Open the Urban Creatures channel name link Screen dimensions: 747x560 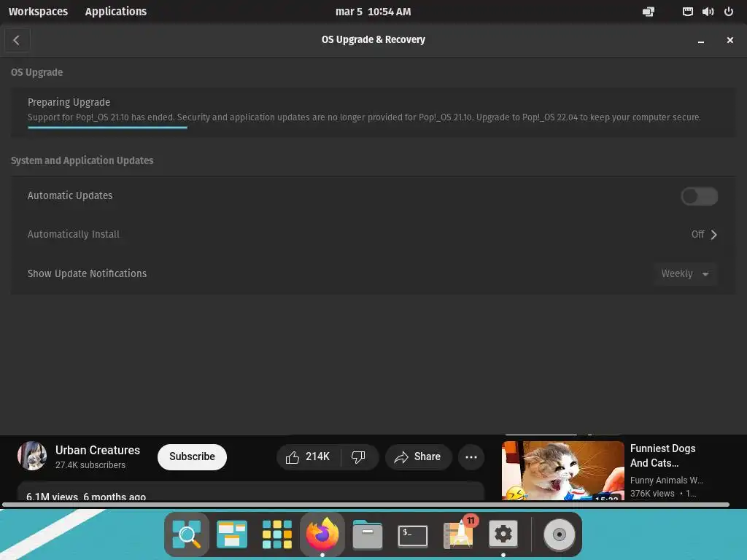point(98,451)
